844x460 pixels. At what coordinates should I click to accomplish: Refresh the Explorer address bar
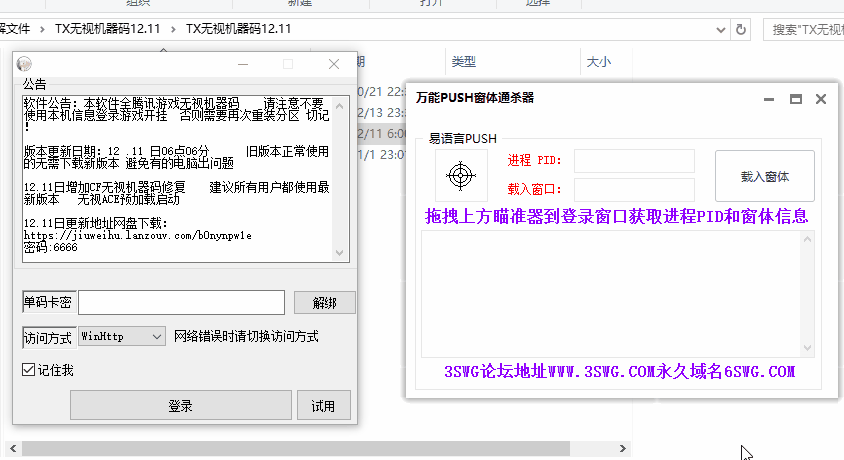click(741, 30)
